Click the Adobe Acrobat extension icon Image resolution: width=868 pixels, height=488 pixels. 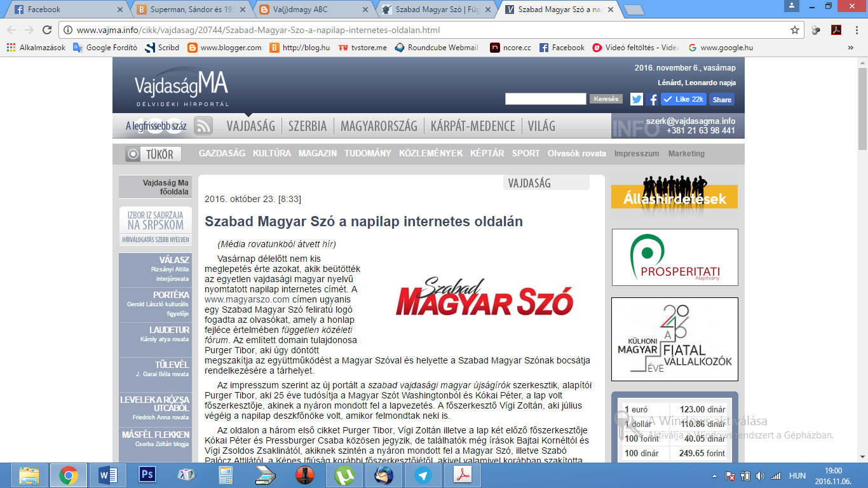tap(837, 30)
